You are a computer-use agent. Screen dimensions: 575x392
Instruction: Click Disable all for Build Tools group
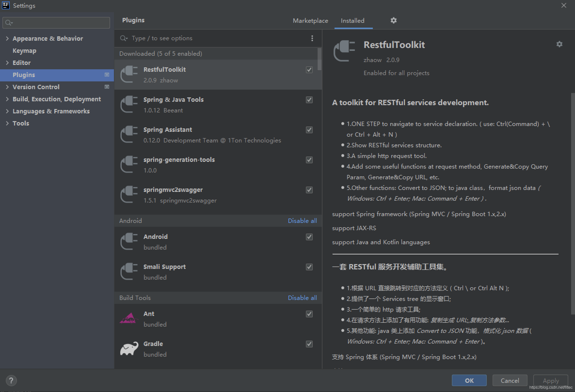pyautogui.click(x=302, y=298)
